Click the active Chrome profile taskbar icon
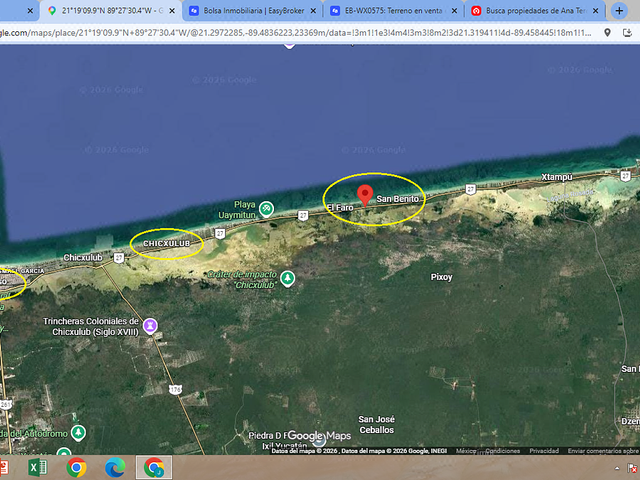The height and width of the screenshot is (480, 640). coord(154,467)
